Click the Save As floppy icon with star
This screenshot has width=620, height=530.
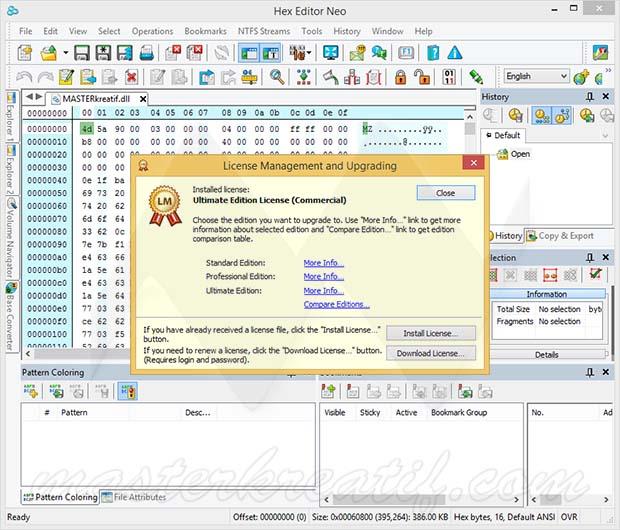(103, 53)
